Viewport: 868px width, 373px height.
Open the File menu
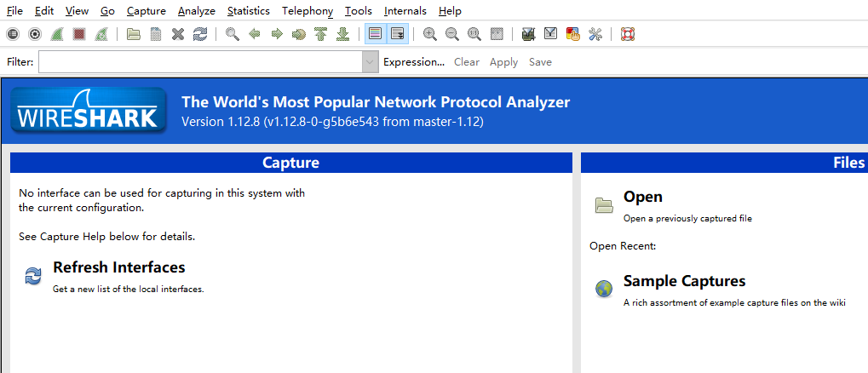click(15, 11)
